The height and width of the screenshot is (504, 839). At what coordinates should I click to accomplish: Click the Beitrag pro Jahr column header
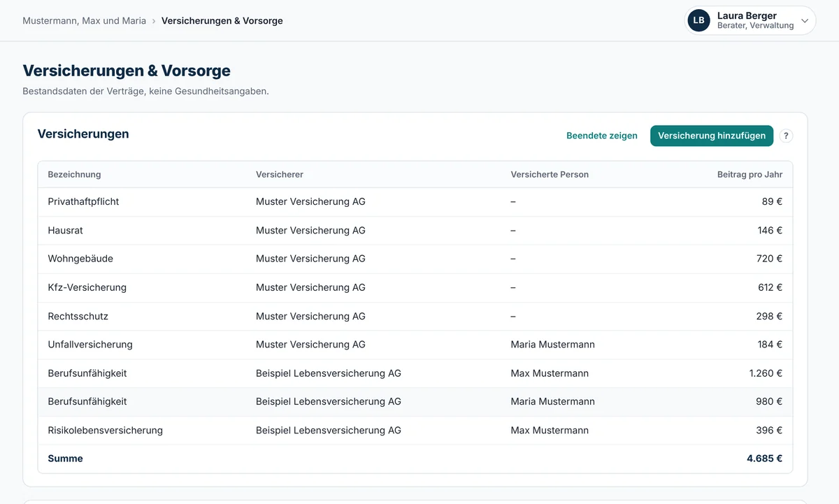[x=750, y=174]
